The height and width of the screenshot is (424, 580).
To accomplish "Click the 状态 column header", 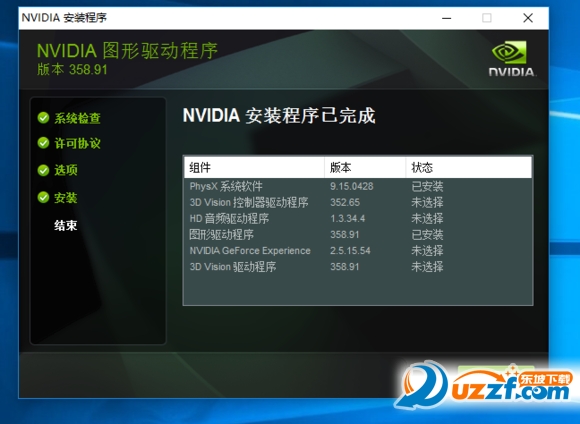I will coord(469,168).
